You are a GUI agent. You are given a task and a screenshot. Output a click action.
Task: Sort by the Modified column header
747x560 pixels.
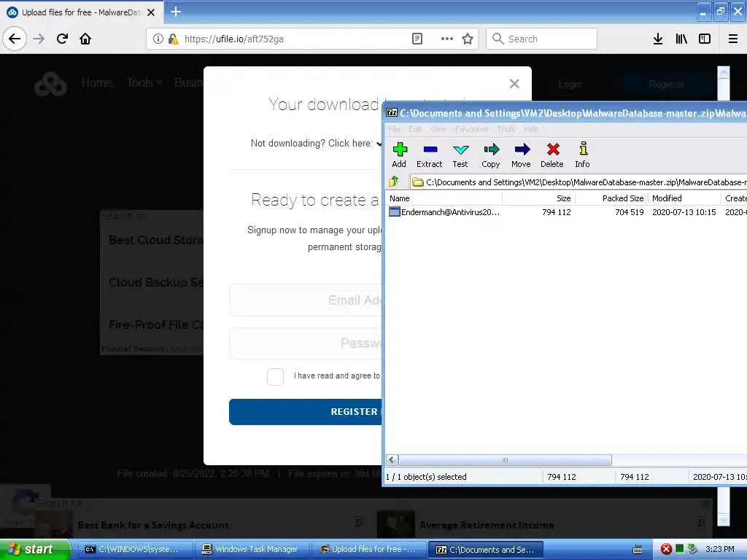tap(684, 198)
